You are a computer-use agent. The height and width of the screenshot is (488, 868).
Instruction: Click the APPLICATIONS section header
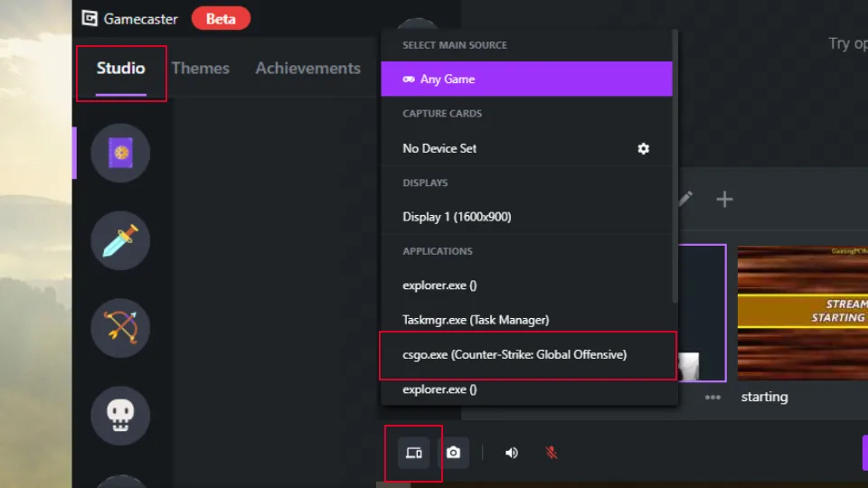438,251
